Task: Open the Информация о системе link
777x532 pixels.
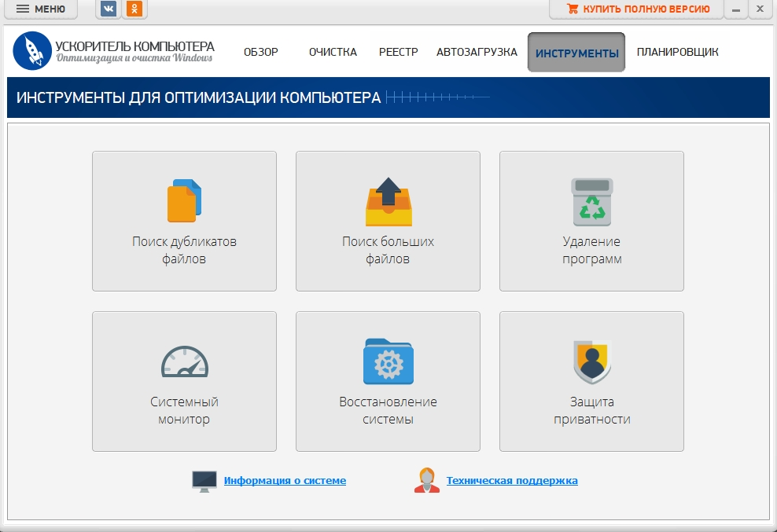Action: pos(285,480)
